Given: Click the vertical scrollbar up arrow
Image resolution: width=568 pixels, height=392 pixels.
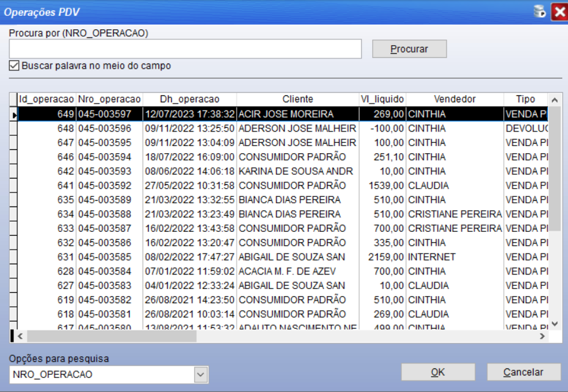Looking at the screenshot, I should (553, 100).
